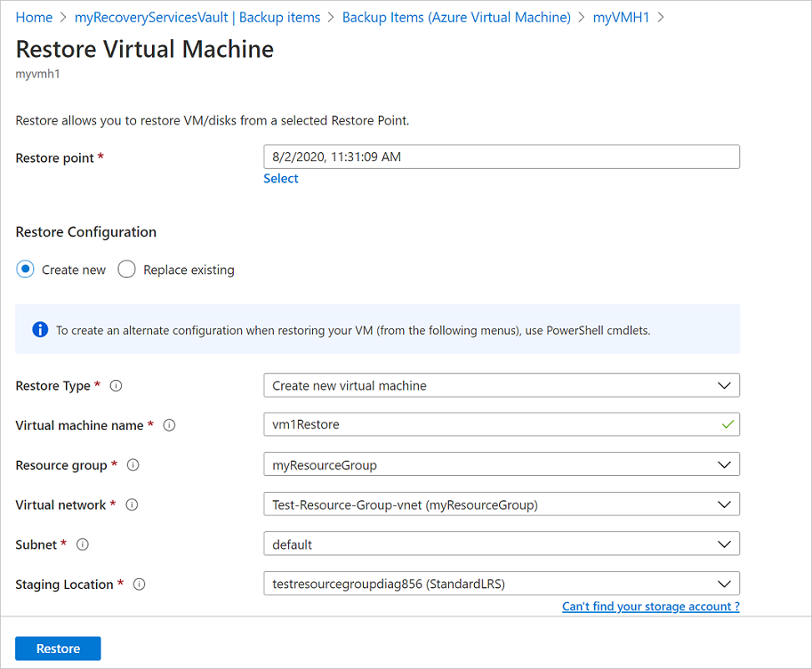The width and height of the screenshot is (812, 669).
Task: Select Create new restore configuration
Action: pyautogui.click(x=27, y=269)
